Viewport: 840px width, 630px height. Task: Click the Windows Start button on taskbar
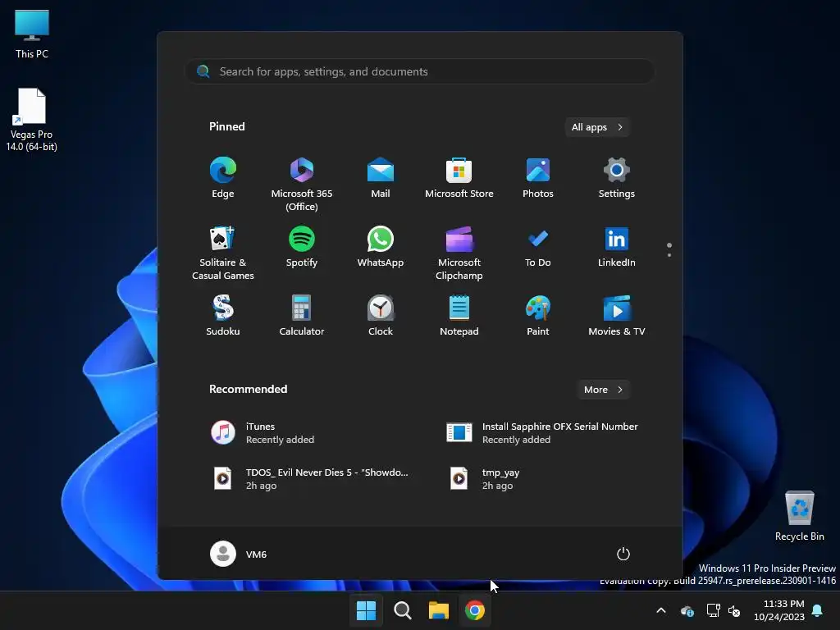coord(367,610)
